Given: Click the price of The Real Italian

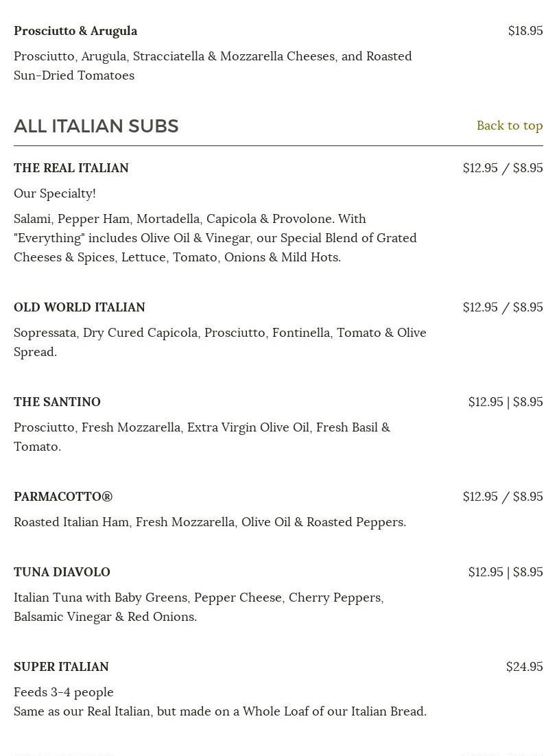Looking at the screenshot, I should (502, 168).
